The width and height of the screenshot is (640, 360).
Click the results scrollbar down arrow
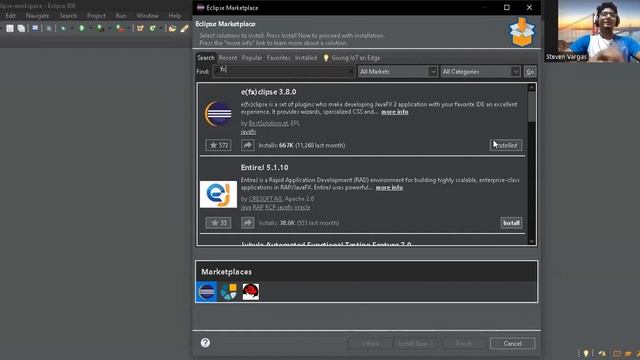531,241
